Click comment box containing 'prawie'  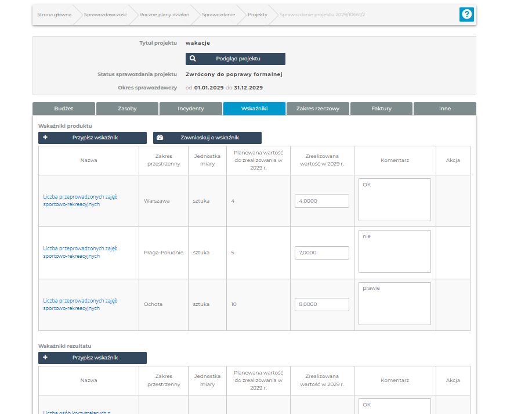[395, 304]
